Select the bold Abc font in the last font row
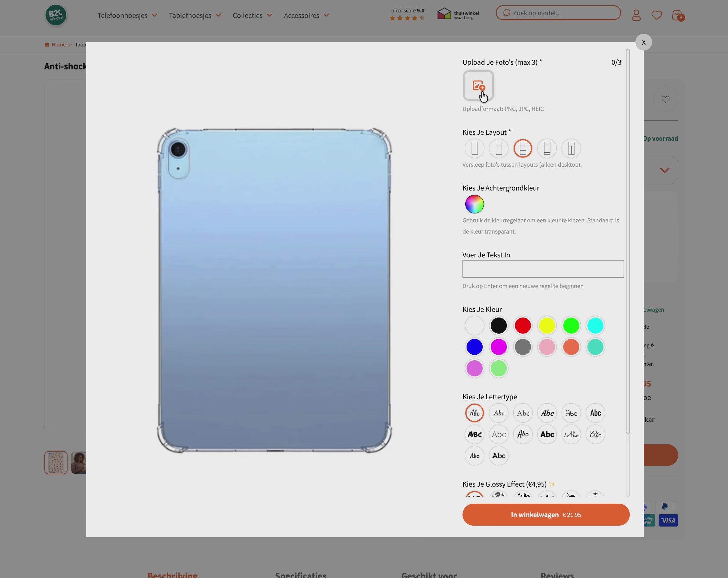 (499, 455)
